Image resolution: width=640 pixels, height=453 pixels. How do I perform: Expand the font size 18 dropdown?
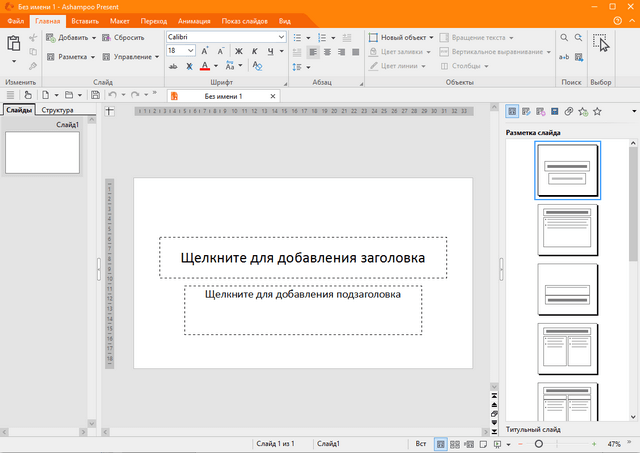pyautogui.click(x=191, y=51)
